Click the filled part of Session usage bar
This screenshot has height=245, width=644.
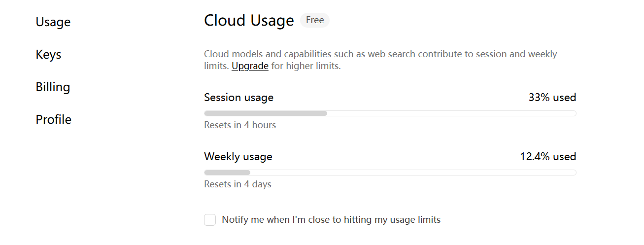266,113
